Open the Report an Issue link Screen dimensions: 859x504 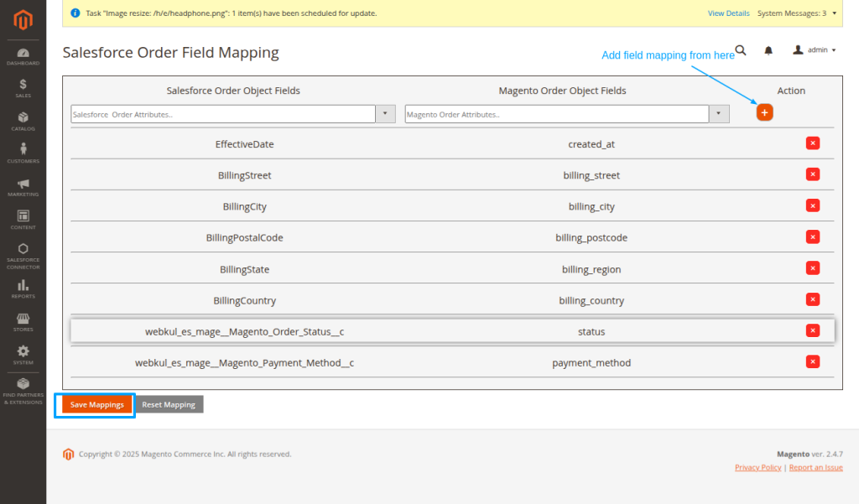click(815, 467)
